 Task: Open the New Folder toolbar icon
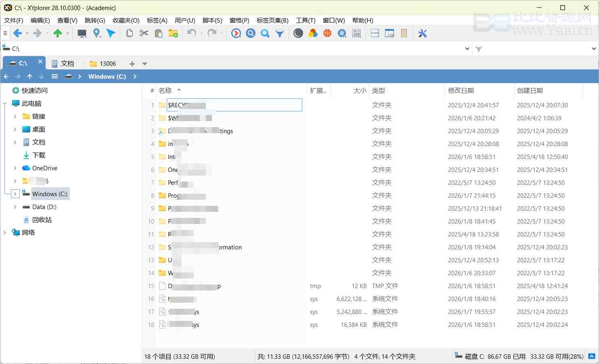point(174,33)
